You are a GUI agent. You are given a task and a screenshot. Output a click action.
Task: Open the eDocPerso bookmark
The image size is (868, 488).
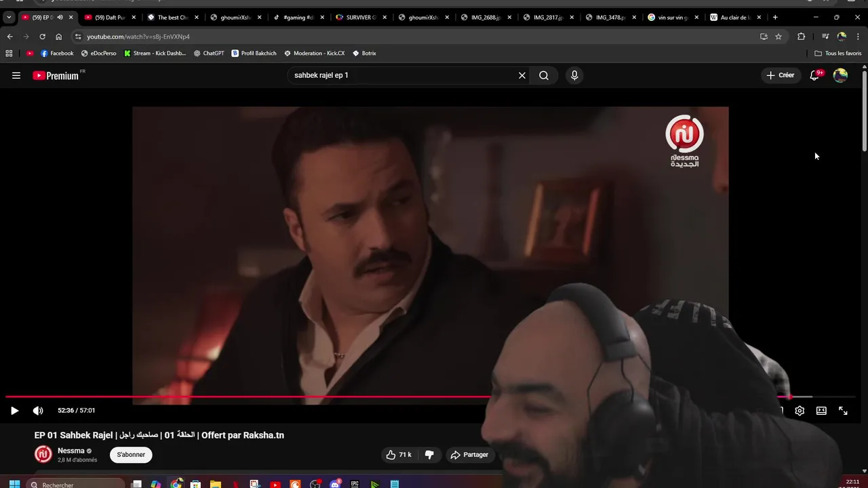[98, 53]
